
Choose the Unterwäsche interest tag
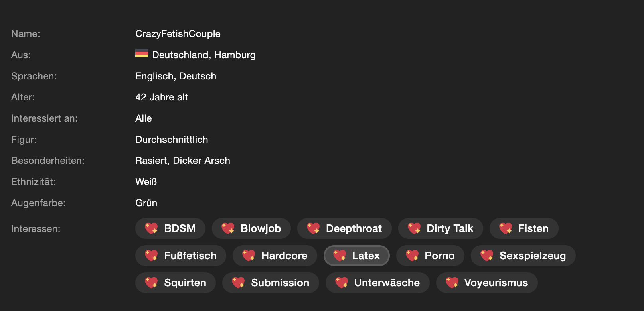(377, 283)
